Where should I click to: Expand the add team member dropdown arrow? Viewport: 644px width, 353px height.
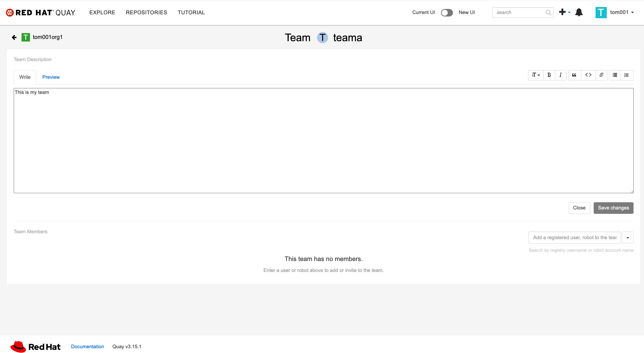627,237
